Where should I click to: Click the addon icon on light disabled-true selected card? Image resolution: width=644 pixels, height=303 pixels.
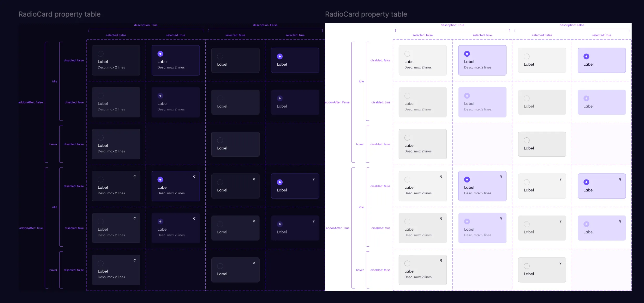point(501,218)
